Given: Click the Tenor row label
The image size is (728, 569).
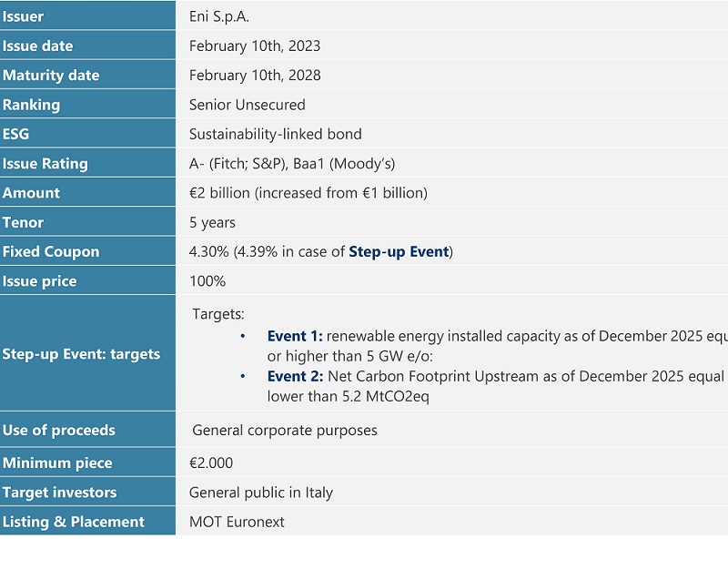Looking at the screenshot, I should tap(24, 222).
